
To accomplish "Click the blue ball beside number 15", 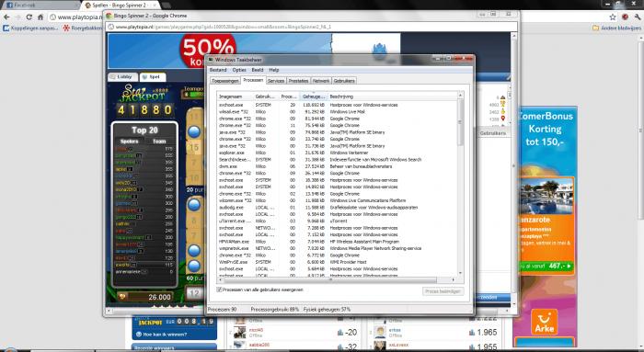I will pos(194,131).
